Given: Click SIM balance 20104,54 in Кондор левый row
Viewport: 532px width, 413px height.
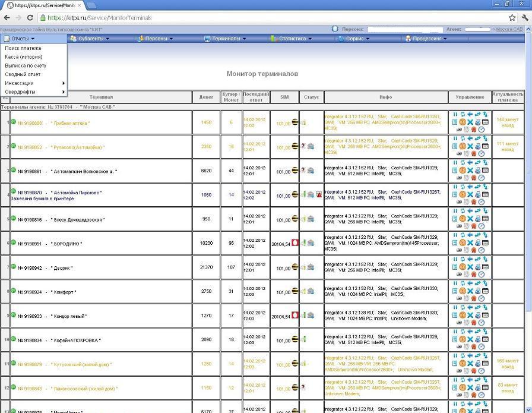Looking at the screenshot, I should point(281,317).
